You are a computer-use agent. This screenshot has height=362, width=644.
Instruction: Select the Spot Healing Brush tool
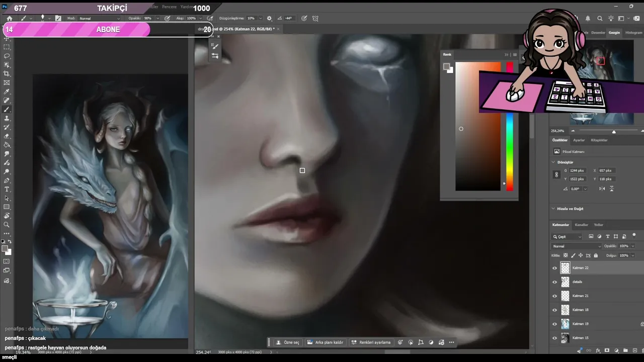[x=7, y=101]
